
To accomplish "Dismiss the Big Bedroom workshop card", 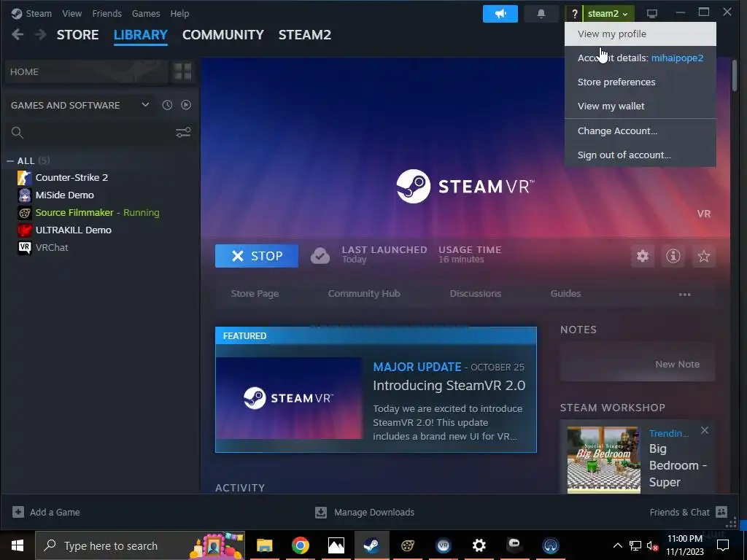I will [x=705, y=430].
